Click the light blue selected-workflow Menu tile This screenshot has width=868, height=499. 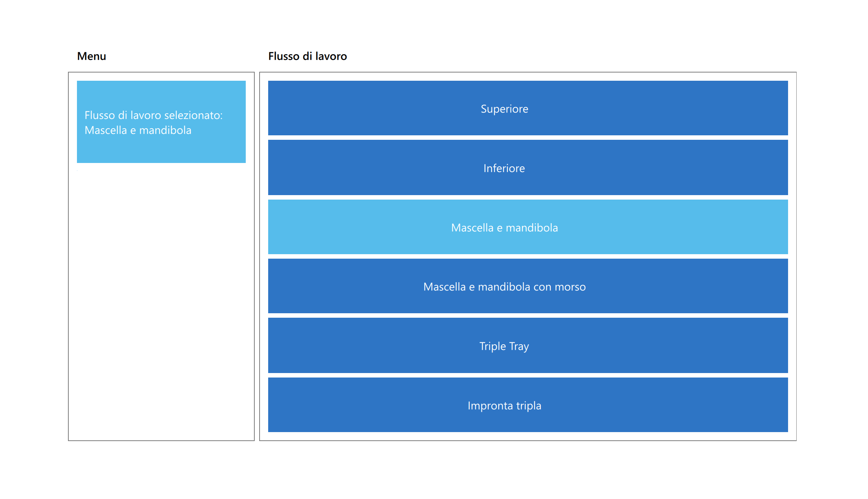(x=161, y=122)
